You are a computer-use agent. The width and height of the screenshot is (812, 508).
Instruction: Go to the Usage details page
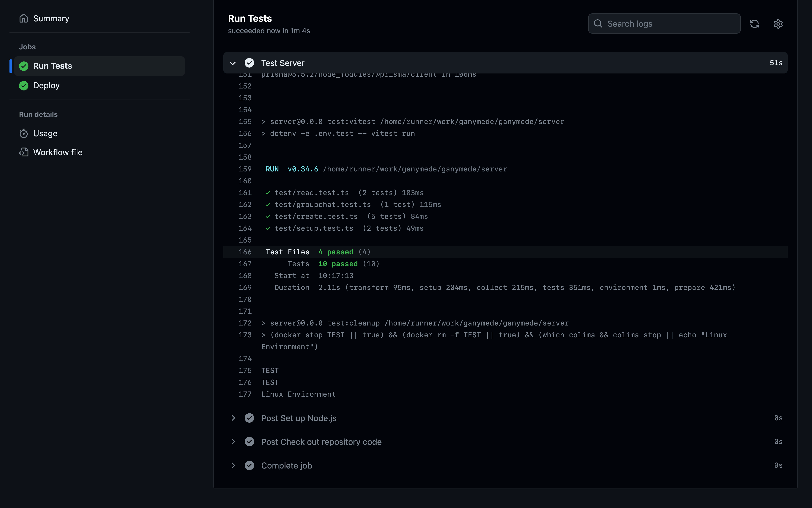click(x=45, y=133)
